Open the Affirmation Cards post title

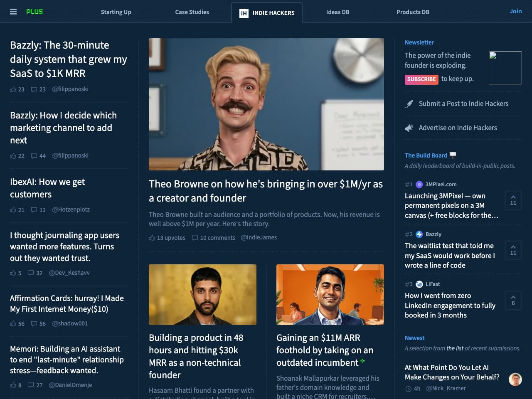click(67, 304)
